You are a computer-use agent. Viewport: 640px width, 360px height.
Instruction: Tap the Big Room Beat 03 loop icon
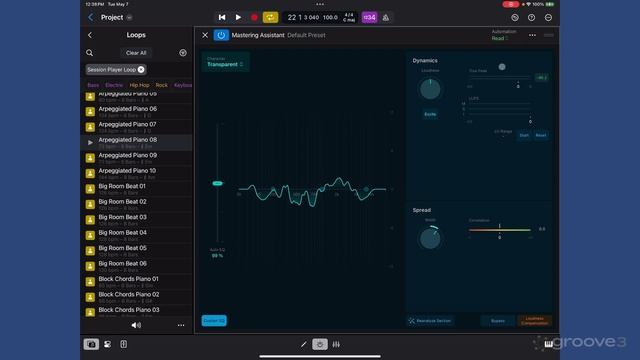click(x=90, y=220)
